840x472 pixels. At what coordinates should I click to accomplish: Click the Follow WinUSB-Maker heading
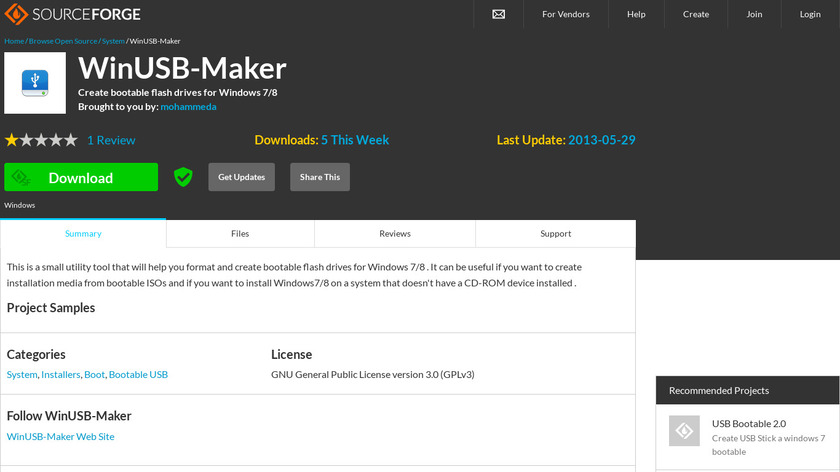[x=69, y=416]
